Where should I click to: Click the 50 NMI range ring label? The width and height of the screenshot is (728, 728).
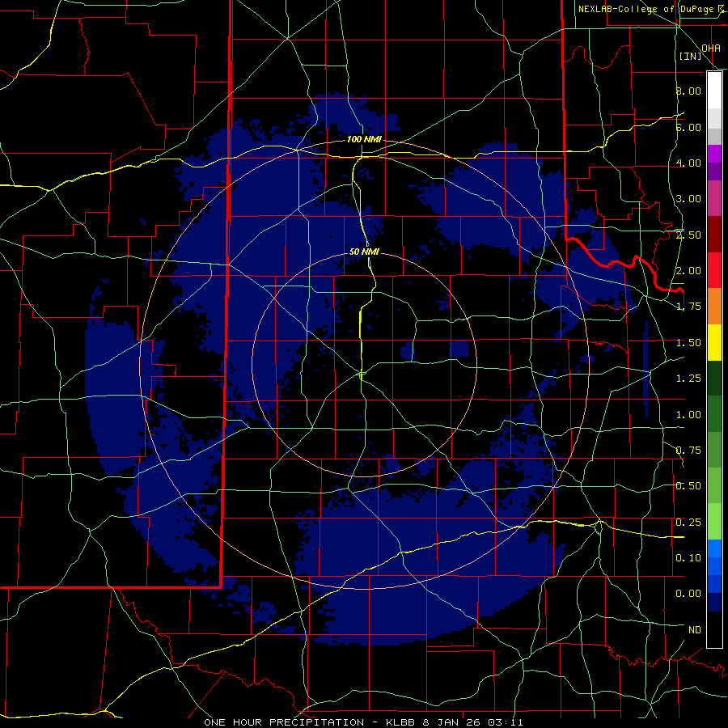pos(364,252)
